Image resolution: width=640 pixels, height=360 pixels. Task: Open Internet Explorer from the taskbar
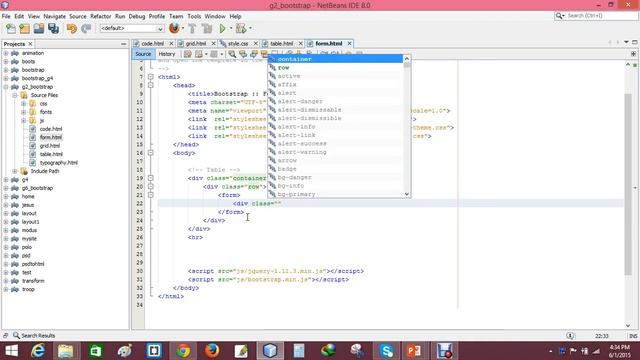point(38,351)
